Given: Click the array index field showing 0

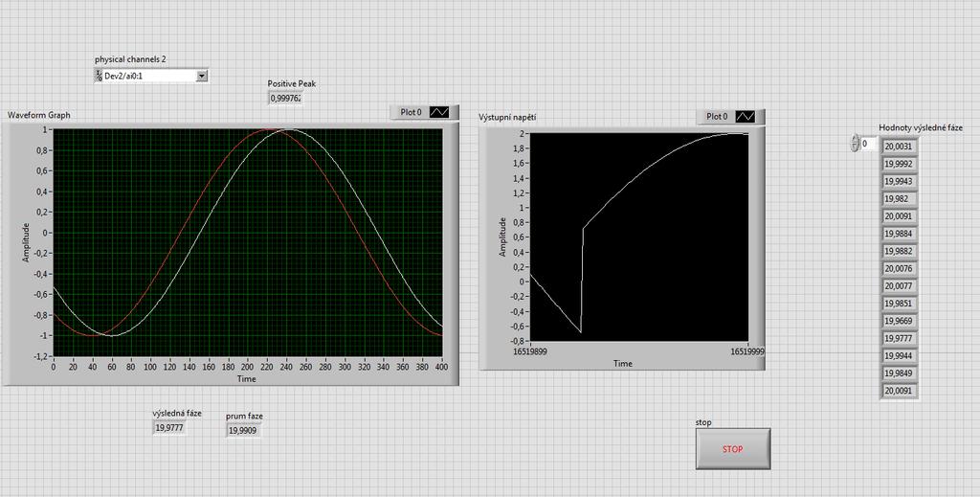Looking at the screenshot, I should pos(869,144).
